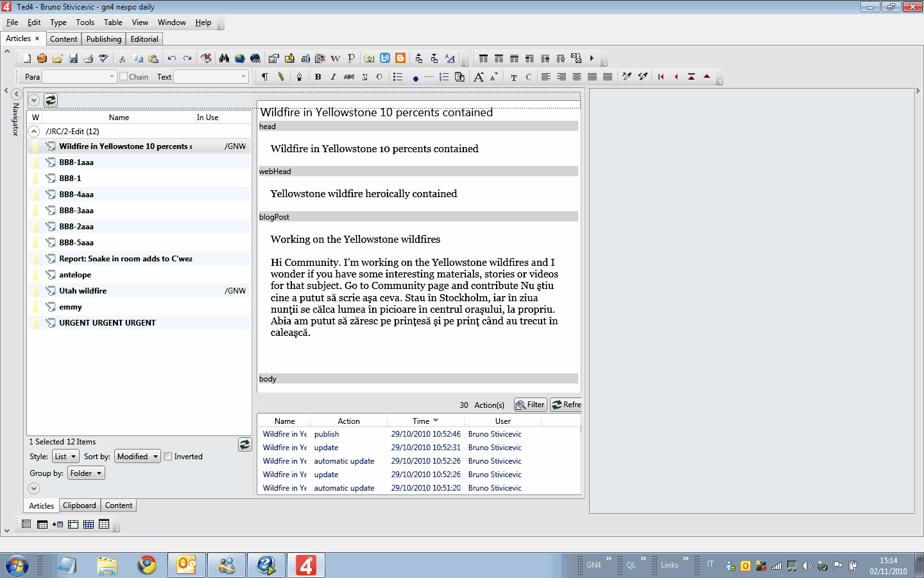The height and width of the screenshot is (578, 924).
Task: Click the In Use column header
Action: (x=208, y=118)
